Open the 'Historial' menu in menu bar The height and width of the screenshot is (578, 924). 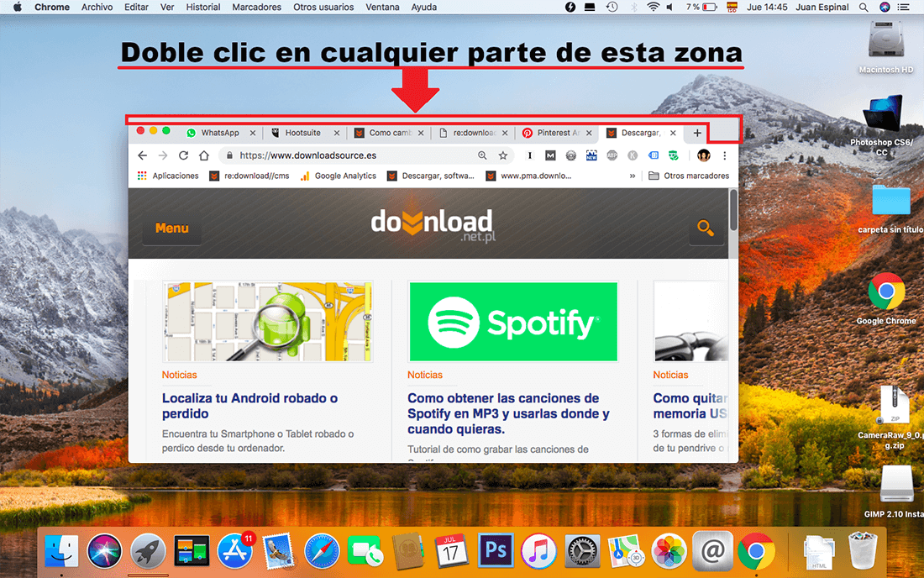click(202, 7)
